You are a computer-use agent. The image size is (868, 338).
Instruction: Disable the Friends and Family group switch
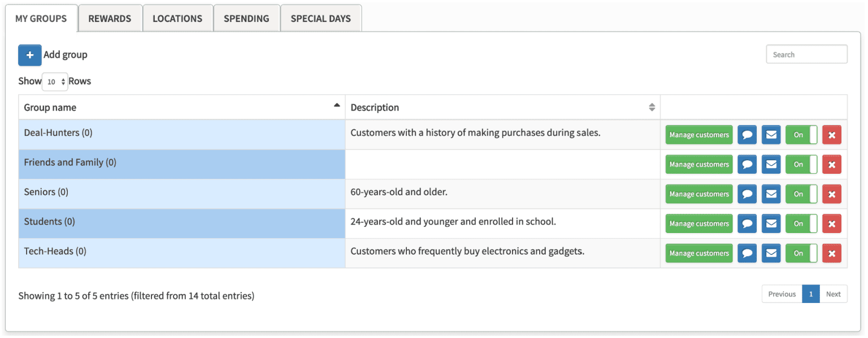coord(801,165)
